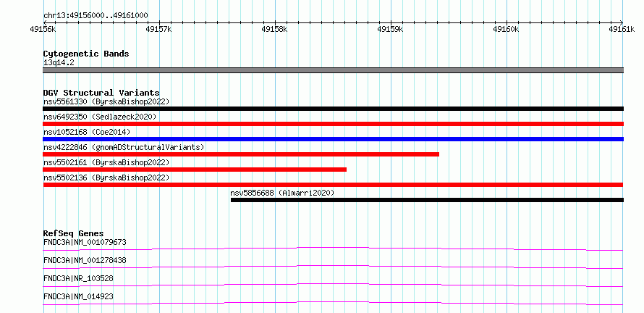Open the FNDC3A|NR_103528 transcript label

point(78,278)
